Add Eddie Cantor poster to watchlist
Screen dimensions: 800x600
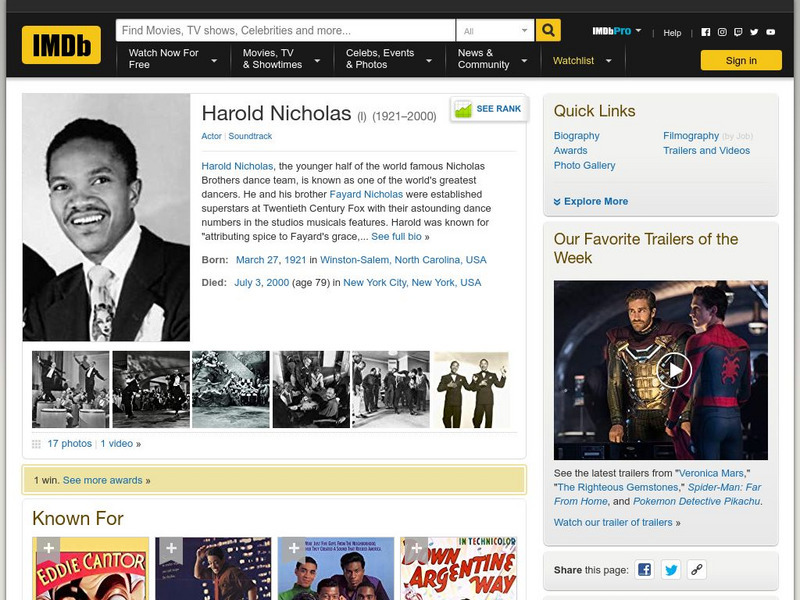coord(48,548)
